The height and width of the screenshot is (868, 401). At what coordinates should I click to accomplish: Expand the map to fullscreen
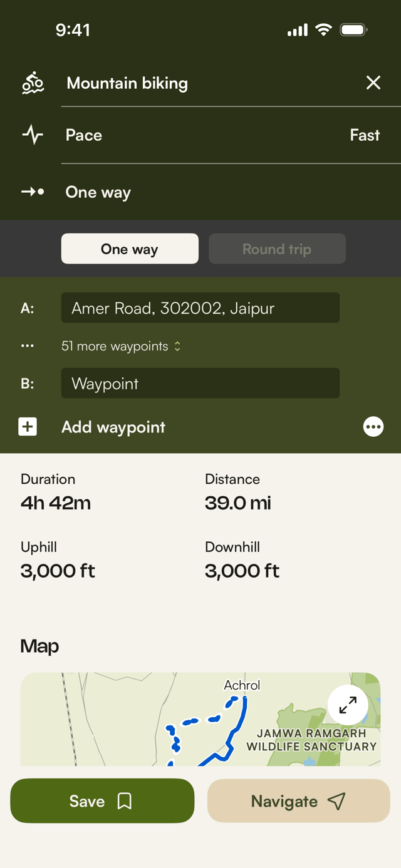pos(348,705)
